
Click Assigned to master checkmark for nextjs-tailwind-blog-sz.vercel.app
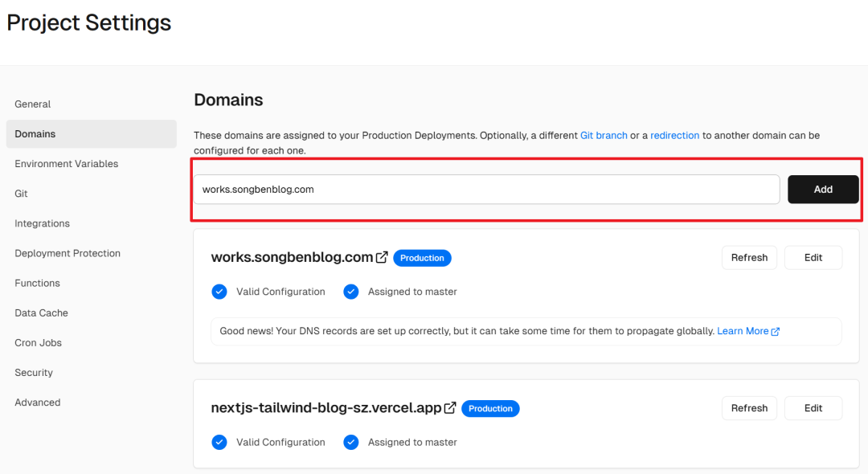coord(350,442)
